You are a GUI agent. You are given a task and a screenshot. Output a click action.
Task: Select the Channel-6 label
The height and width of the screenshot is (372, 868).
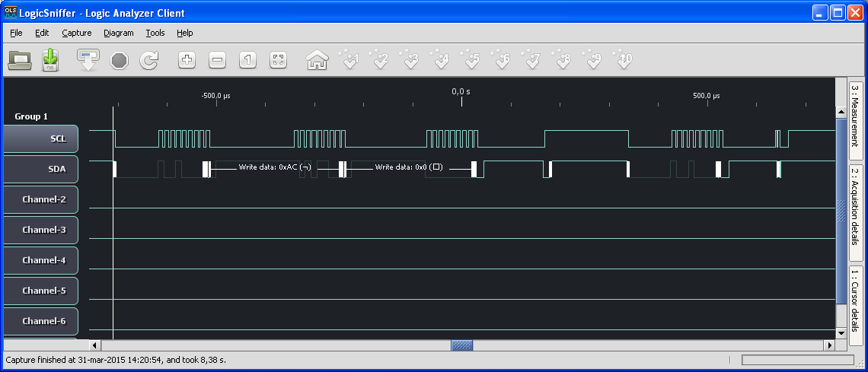pos(41,321)
